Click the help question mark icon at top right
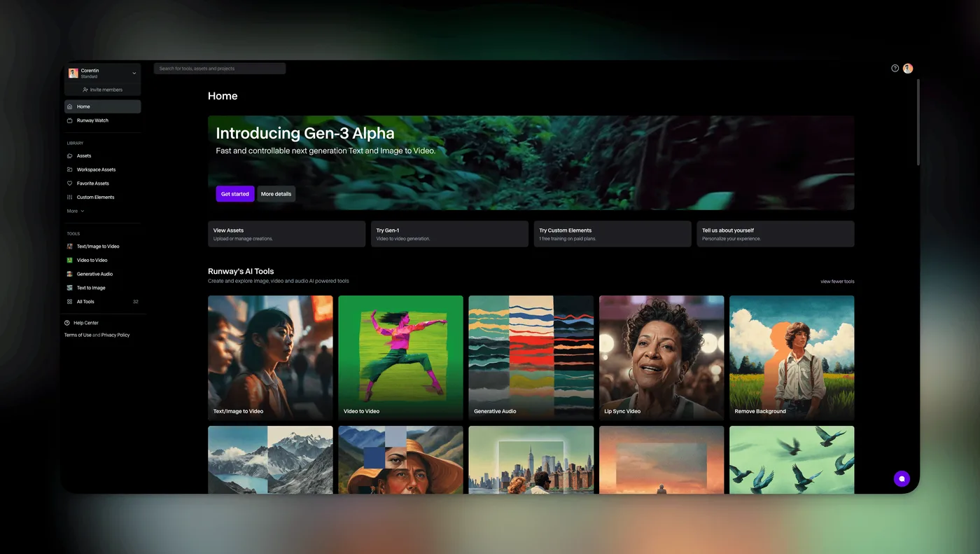 [895, 69]
